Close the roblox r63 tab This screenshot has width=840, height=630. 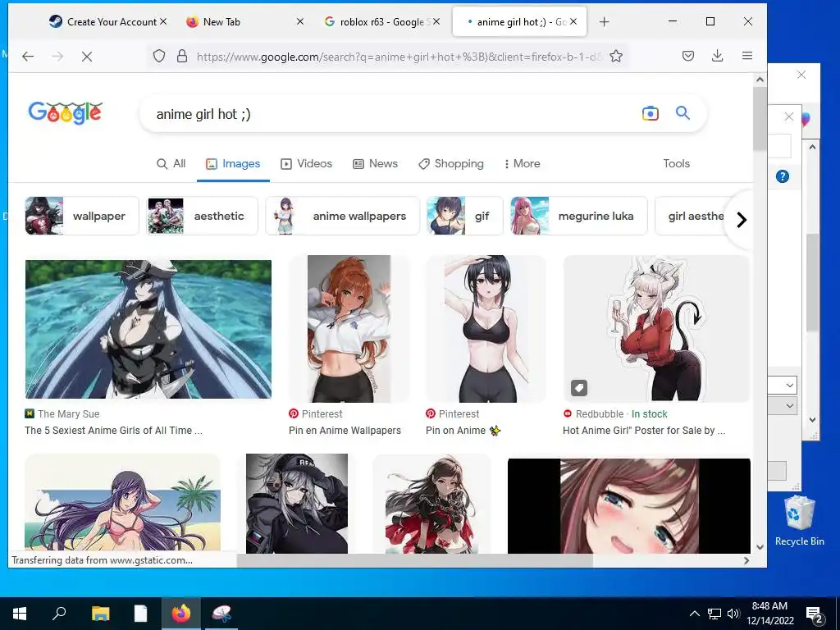[x=436, y=21]
